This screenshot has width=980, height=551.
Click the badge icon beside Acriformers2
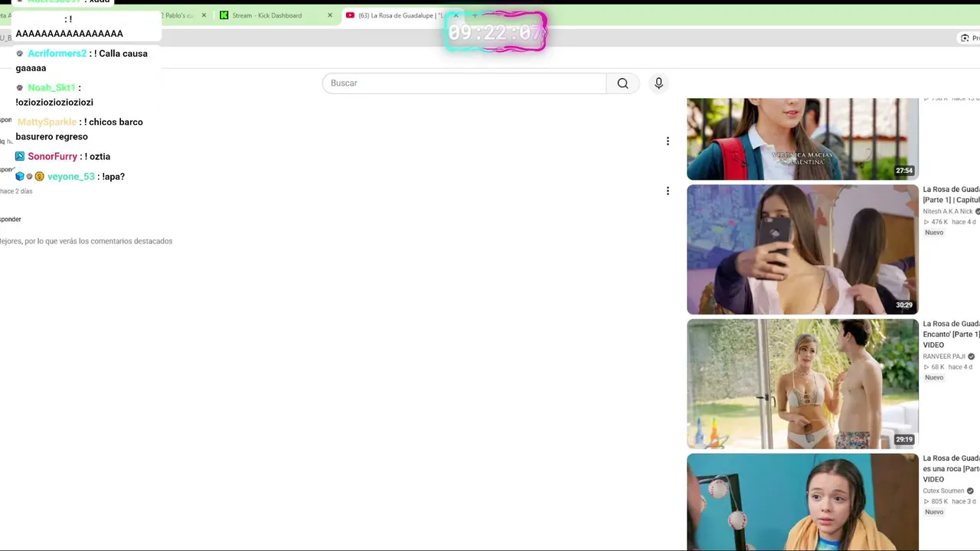20,54
